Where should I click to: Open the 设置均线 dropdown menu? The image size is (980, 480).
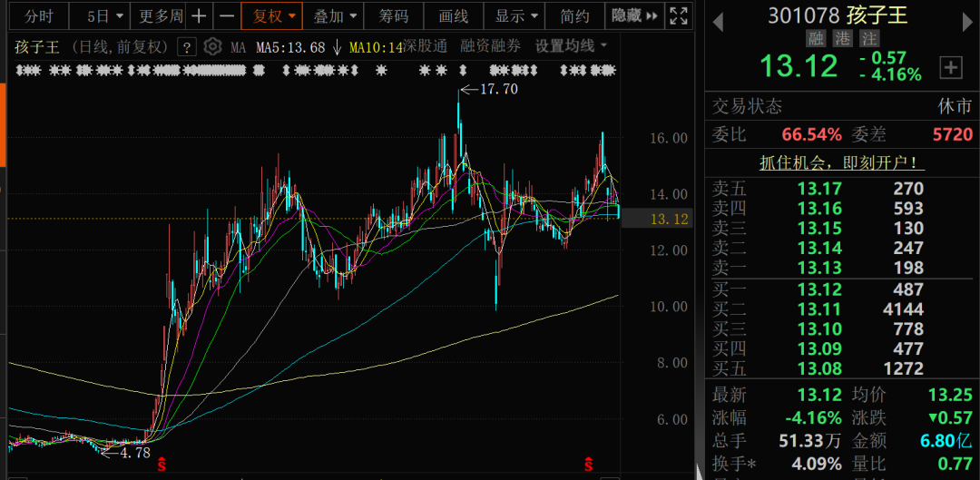point(572,45)
